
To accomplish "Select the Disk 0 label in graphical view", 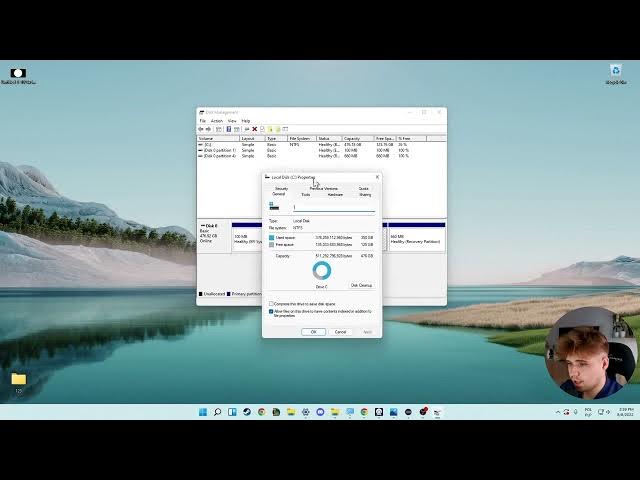I will pos(214,237).
